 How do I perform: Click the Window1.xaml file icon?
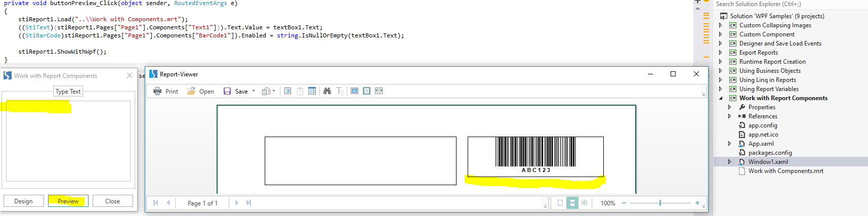[742, 162]
